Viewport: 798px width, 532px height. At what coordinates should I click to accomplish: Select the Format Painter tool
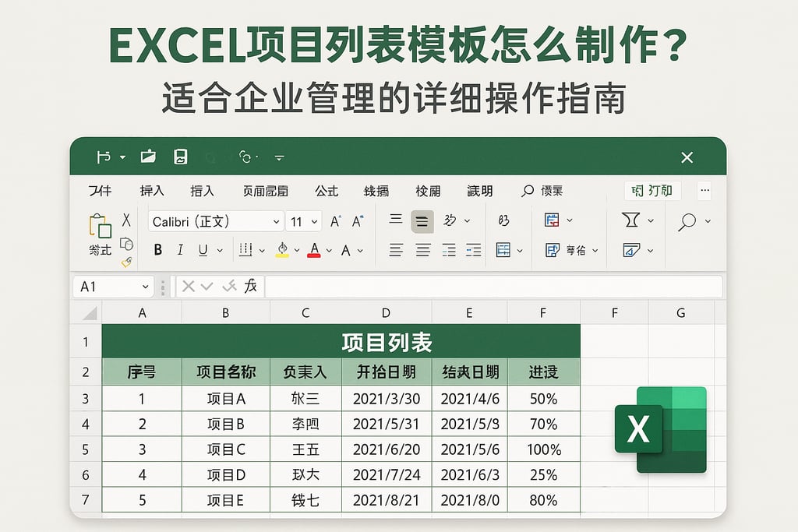(126, 263)
